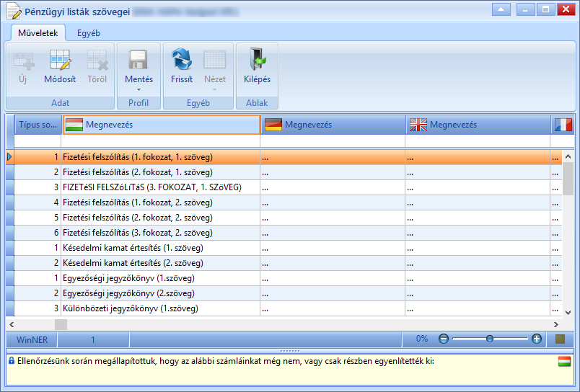
Task: Click the olive square status bar icon
Action: pyautogui.click(x=560, y=339)
